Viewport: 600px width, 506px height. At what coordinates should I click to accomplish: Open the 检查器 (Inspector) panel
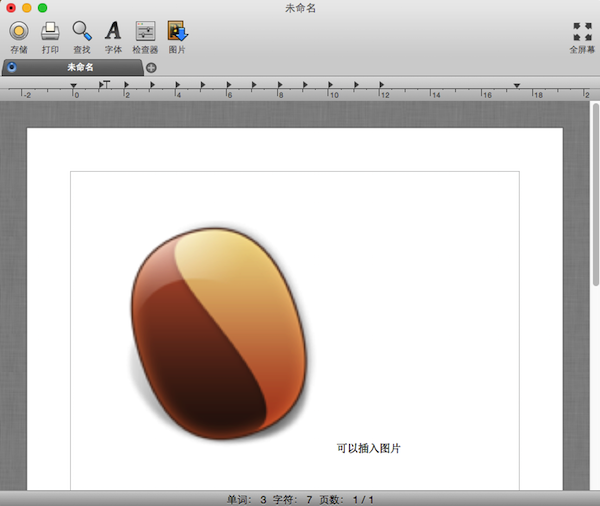coord(145,31)
